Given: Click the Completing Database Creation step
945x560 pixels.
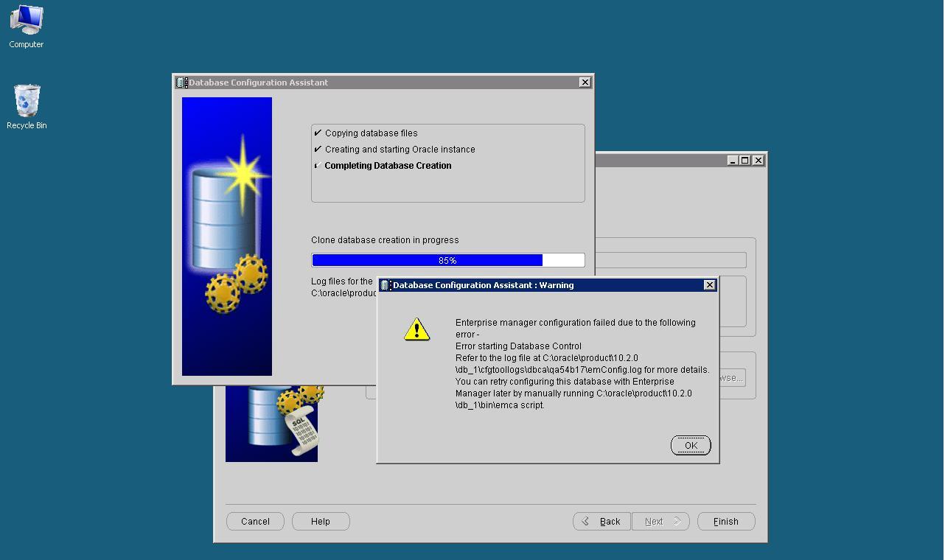Looking at the screenshot, I should pos(388,166).
